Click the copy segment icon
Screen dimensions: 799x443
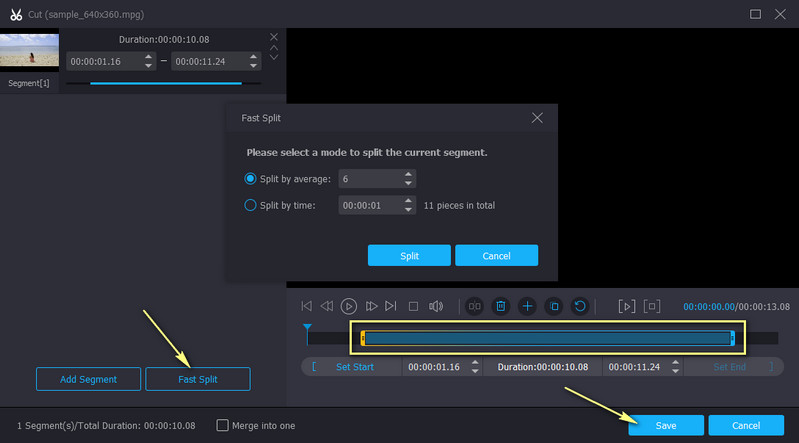[x=553, y=306]
